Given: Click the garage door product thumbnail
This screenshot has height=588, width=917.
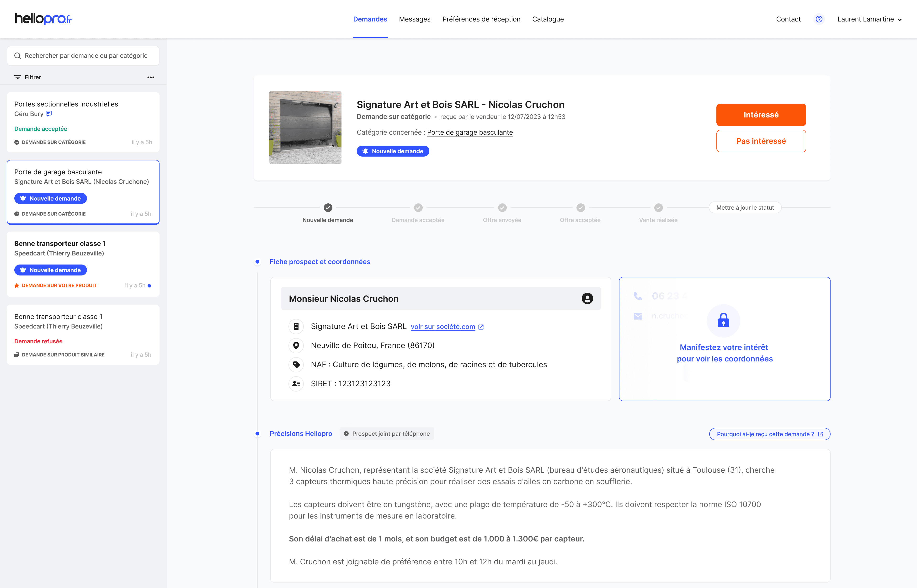Looking at the screenshot, I should [x=305, y=127].
